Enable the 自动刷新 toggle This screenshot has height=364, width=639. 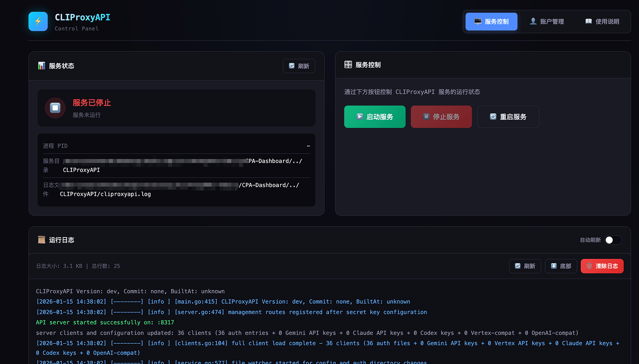pos(613,240)
